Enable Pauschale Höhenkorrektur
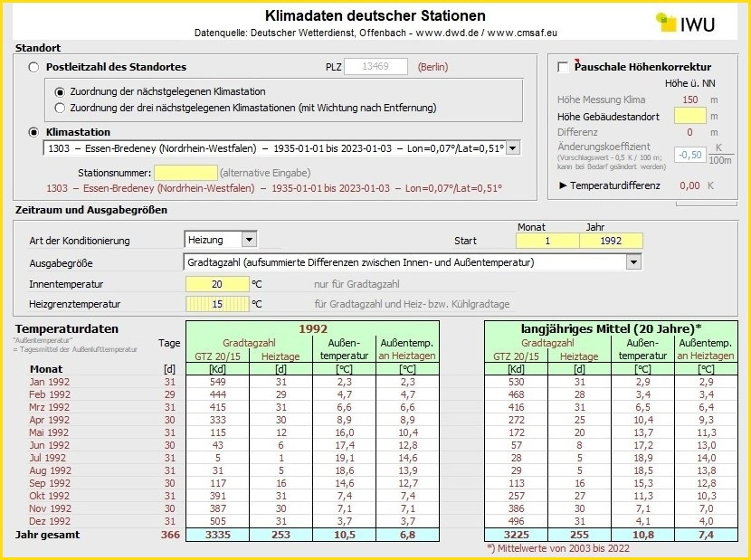This screenshot has width=751, height=560. [562, 66]
